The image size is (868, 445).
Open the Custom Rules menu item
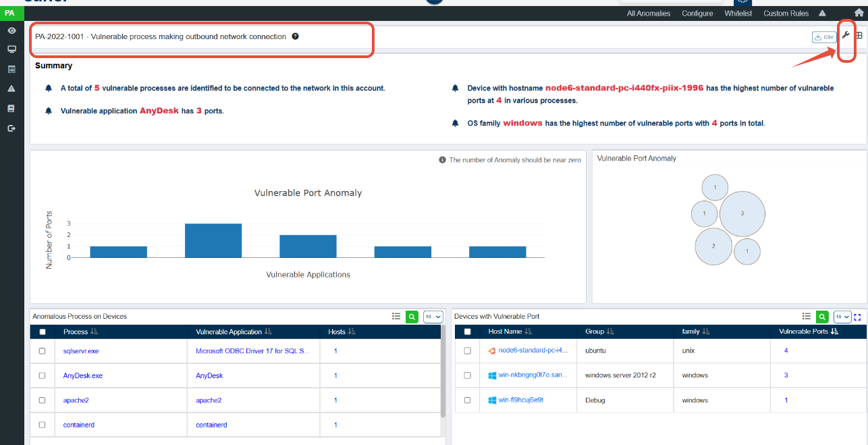tap(786, 14)
